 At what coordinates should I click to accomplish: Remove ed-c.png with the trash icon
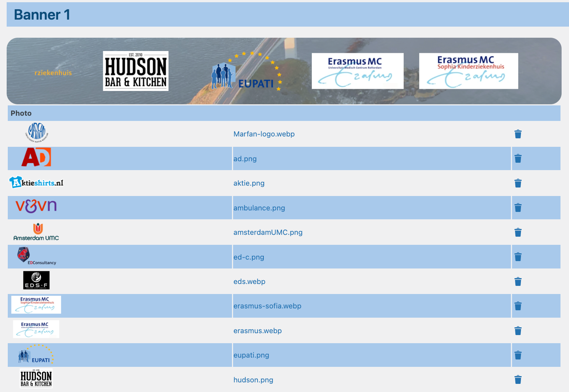[x=518, y=257]
